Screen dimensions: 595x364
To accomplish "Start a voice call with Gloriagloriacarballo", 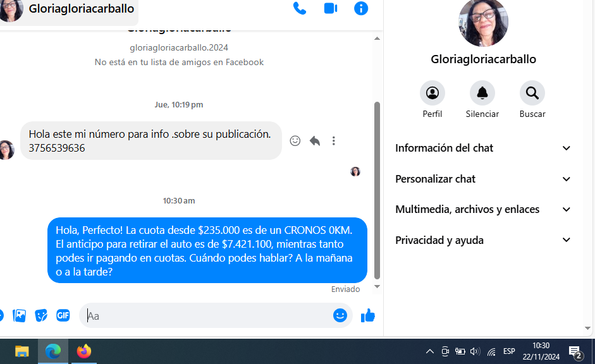I will 300,9.
